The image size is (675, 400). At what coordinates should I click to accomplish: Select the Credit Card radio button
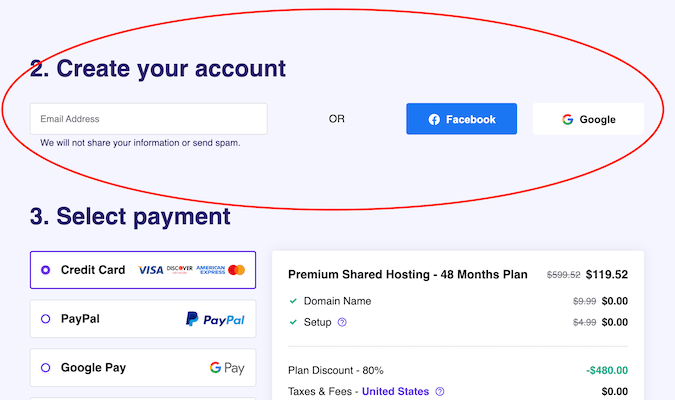[x=45, y=270]
